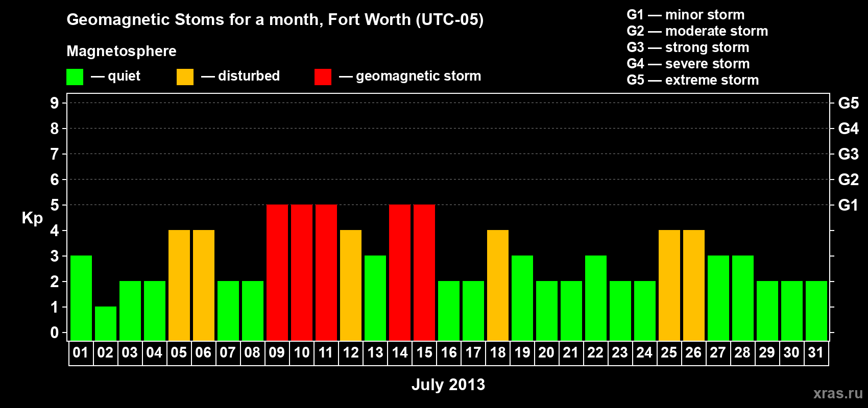868x408 pixels.
Task: Click the day label 16 on the axis
Action: tap(449, 352)
